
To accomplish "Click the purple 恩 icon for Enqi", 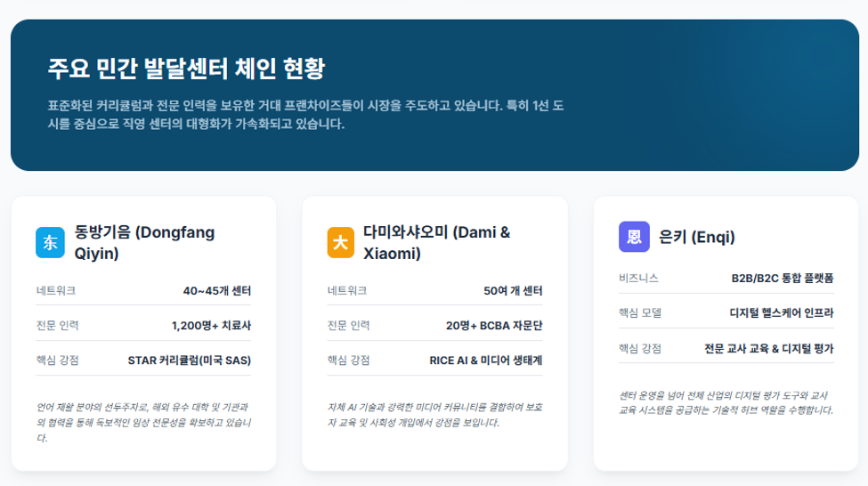I will pos(634,237).
